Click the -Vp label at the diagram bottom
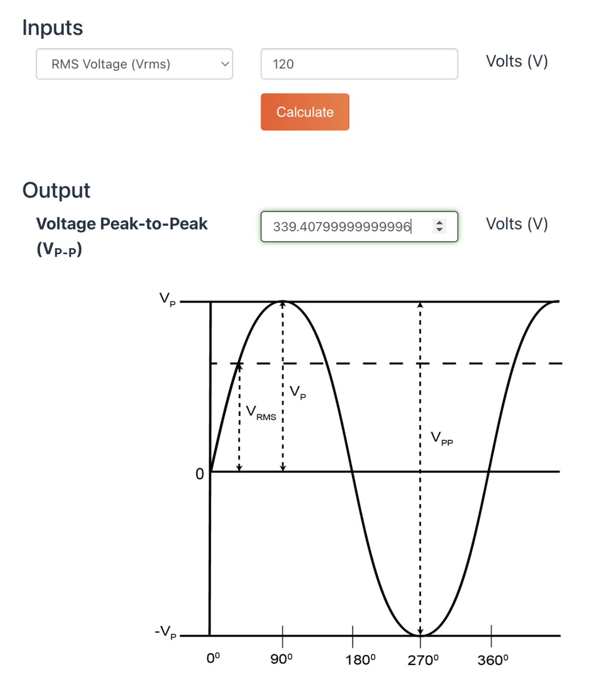The image size is (616, 683). coord(166,632)
